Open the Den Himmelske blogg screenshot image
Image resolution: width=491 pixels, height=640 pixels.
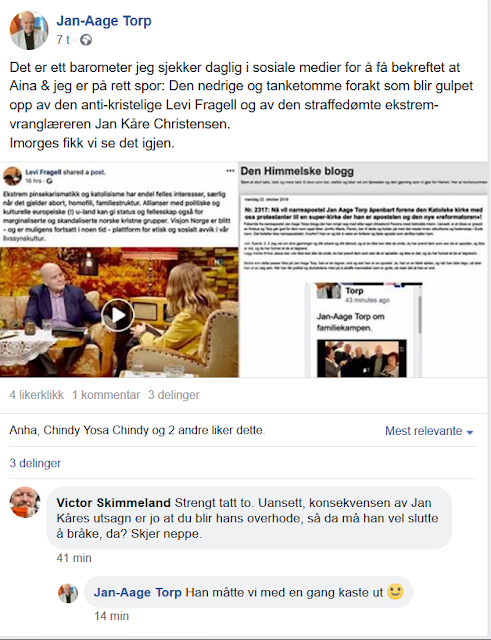[363, 270]
